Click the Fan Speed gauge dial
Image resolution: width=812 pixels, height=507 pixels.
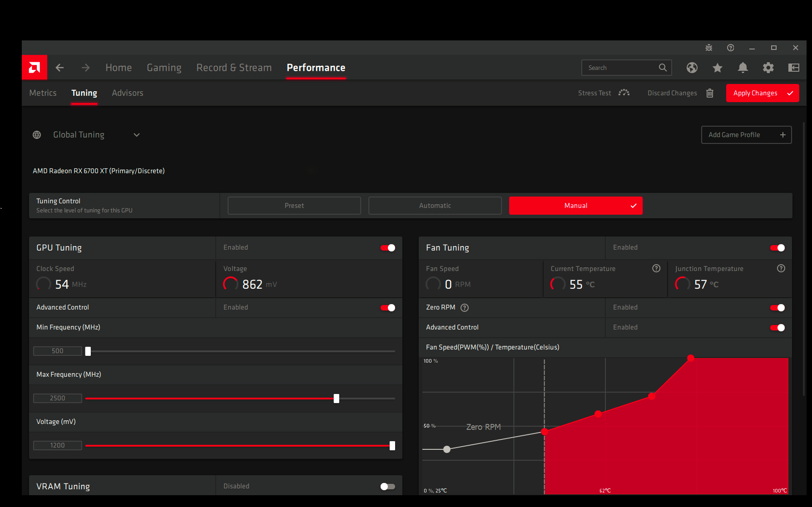[433, 284]
